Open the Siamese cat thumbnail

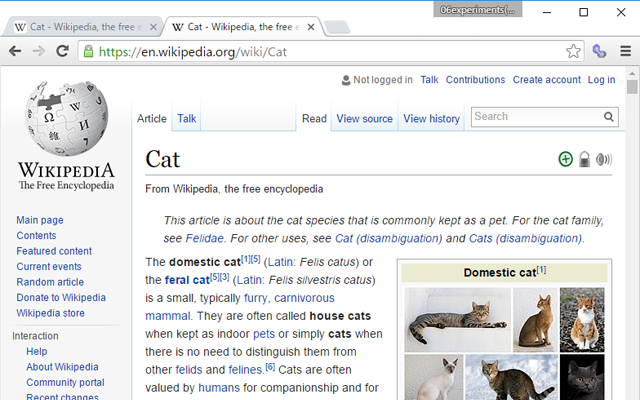click(434, 377)
